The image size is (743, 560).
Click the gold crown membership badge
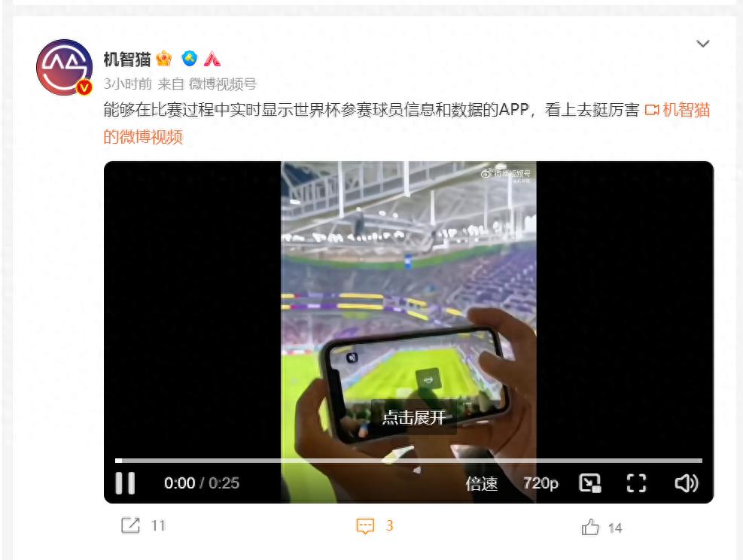(x=163, y=59)
